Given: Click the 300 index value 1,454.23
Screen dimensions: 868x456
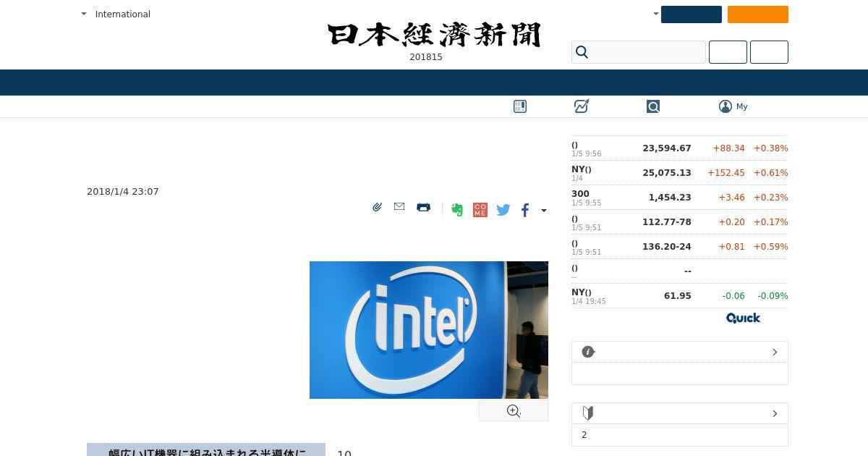Looking at the screenshot, I should 670,198.
